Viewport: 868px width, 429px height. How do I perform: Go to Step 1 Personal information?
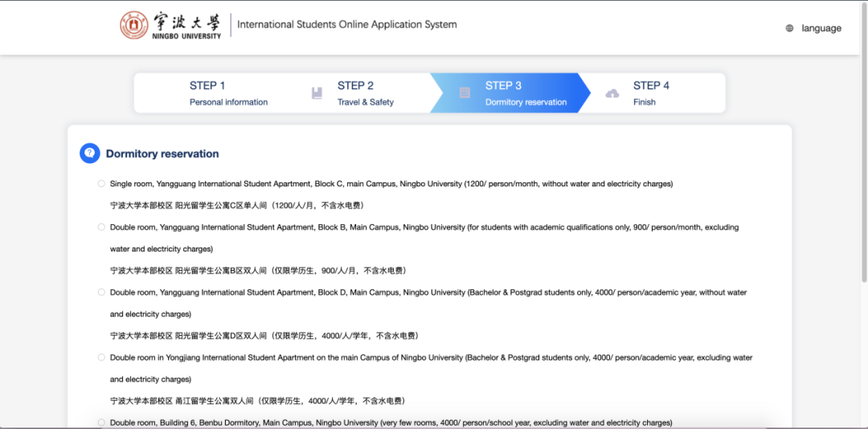coord(228,93)
